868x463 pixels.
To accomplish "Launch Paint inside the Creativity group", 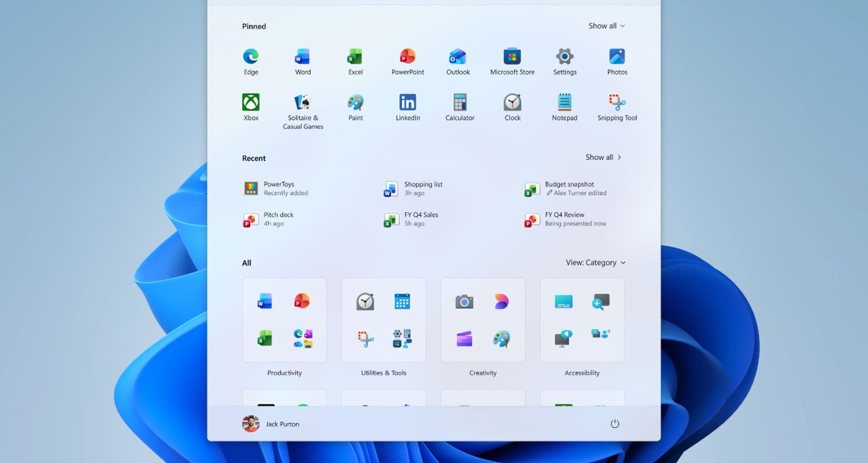I will pos(501,338).
